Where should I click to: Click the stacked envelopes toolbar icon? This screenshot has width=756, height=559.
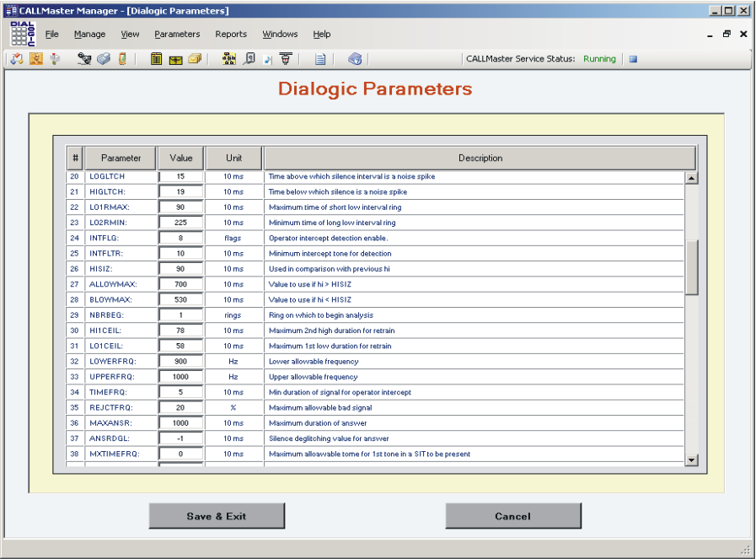point(195,59)
